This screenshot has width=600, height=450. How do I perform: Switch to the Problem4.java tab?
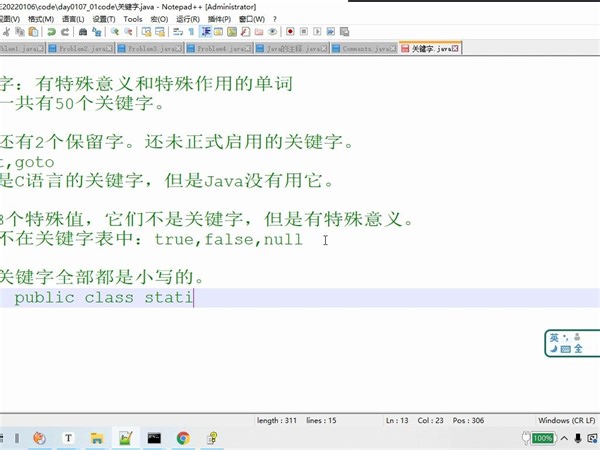coord(219,49)
